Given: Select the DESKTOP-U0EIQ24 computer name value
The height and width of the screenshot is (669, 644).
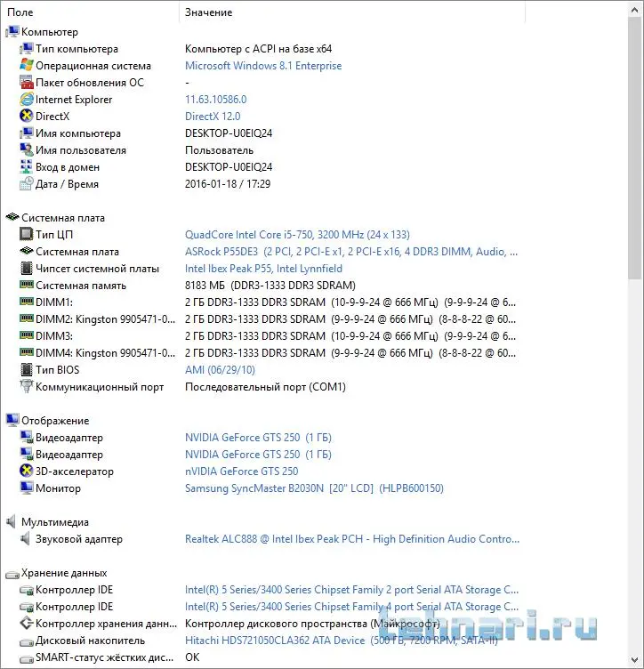Looking at the screenshot, I should coord(229,133).
